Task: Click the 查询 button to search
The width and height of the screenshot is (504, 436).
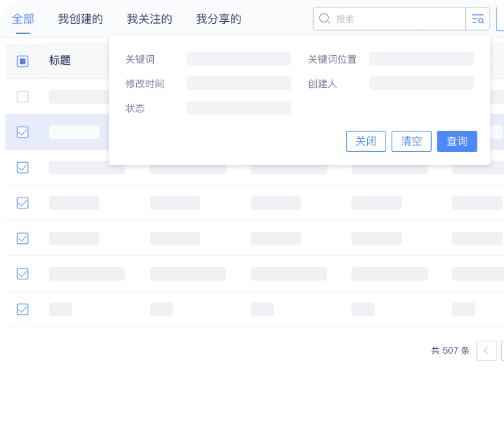Action: [457, 141]
